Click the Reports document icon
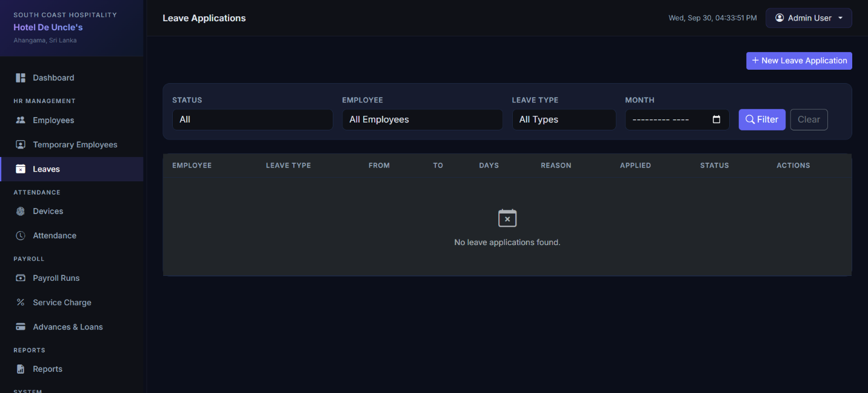This screenshot has height=393, width=868. tap(21, 369)
